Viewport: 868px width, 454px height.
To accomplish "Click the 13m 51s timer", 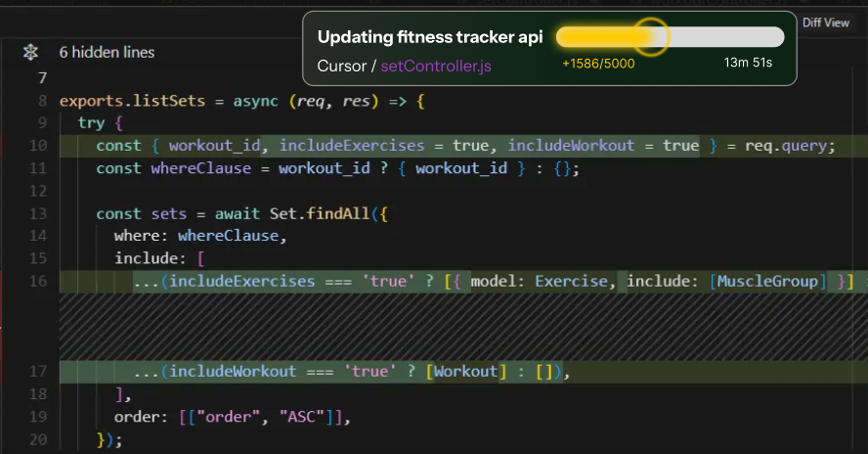I will 748,63.
